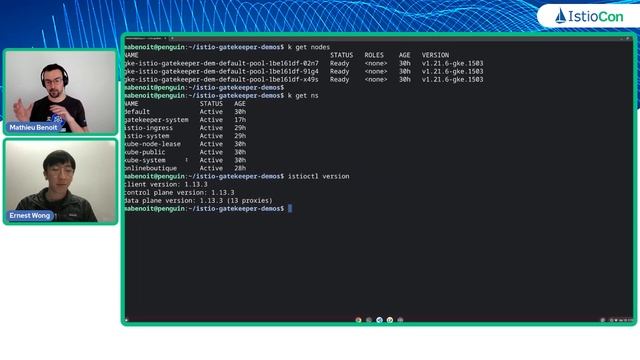Select Mathieu Benoit video thumbnail
640x360 pixels.
(x=60, y=91)
